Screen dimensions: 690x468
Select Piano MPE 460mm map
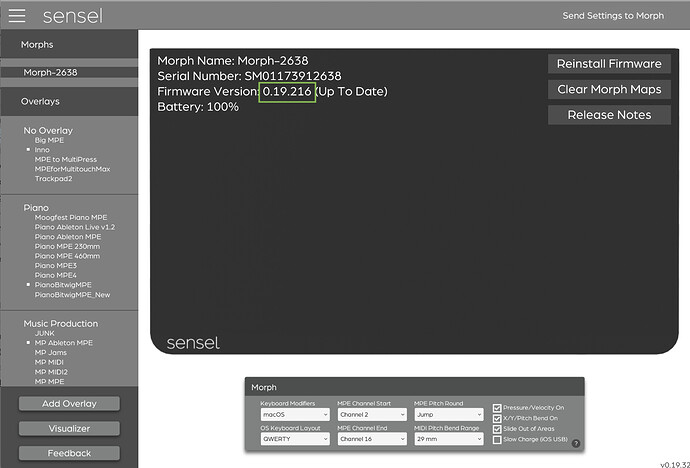click(x=67, y=256)
